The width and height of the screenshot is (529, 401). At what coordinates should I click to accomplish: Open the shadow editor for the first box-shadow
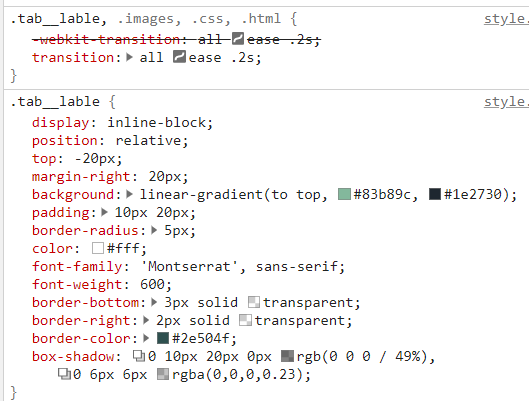coord(139,356)
